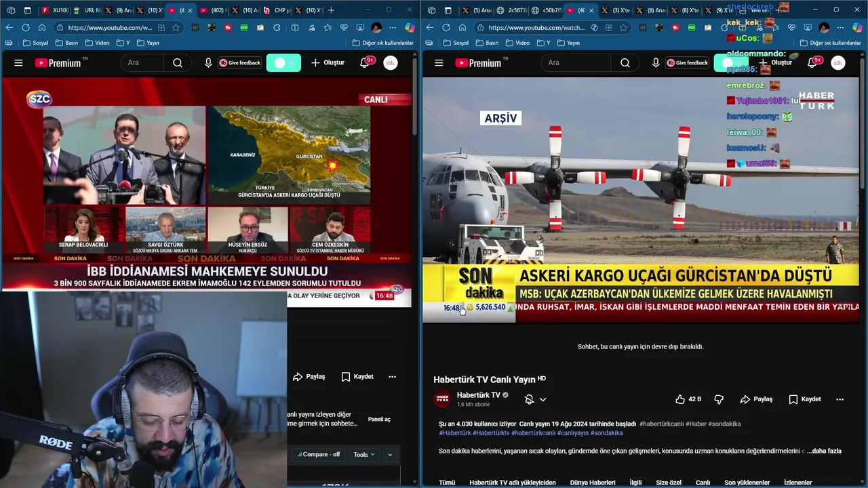Image resolution: width=868 pixels, height=488 pixels.
Task: Click Oluştur button in left YouTube
Action: coord(328,63)
